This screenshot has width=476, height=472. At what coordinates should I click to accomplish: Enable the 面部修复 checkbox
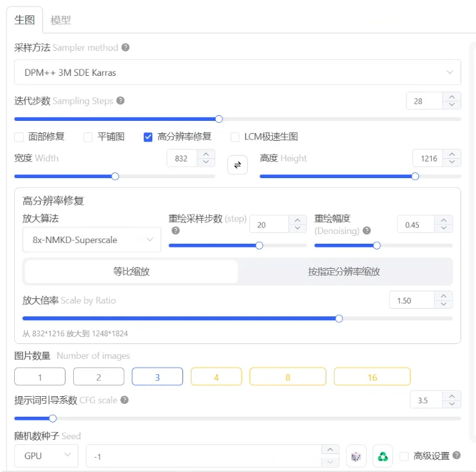19,137
